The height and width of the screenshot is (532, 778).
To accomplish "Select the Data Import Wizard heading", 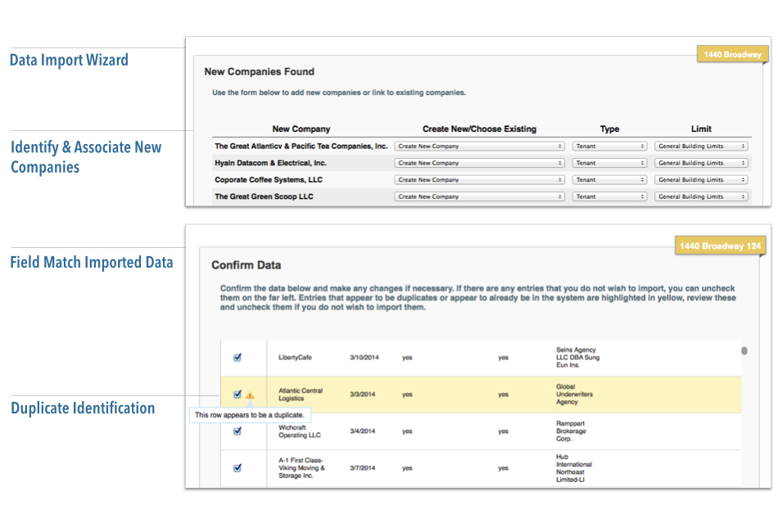I will (69, 60).
